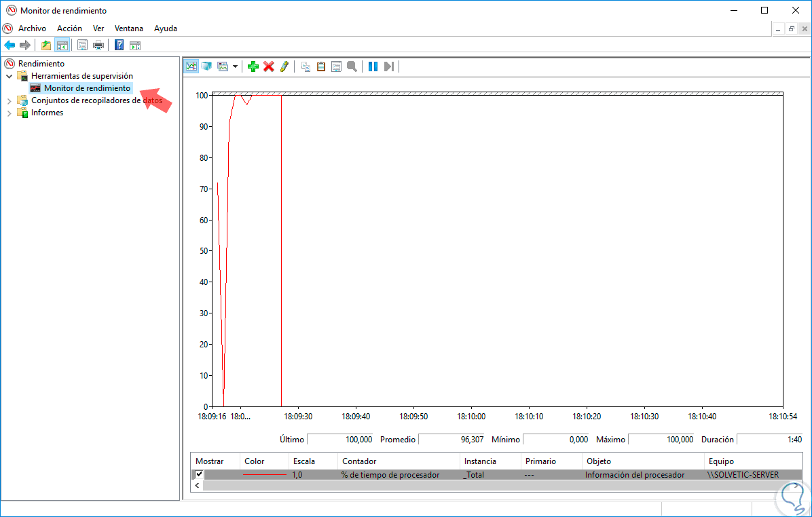Select the Informes folder
Viewport: 812px width, 517px height.
[x=47, y=113]
